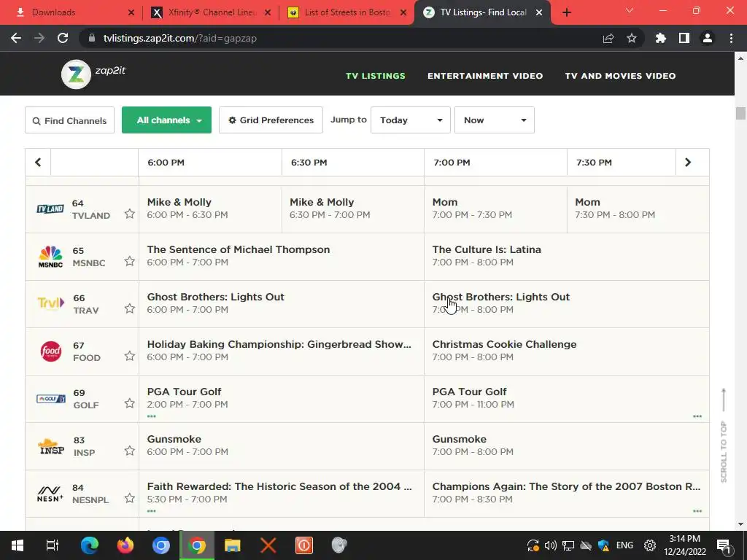Expand PGA Tour Golf 7:00 PM ellipsis
This screenshot has width=747, height=560.
697,416
